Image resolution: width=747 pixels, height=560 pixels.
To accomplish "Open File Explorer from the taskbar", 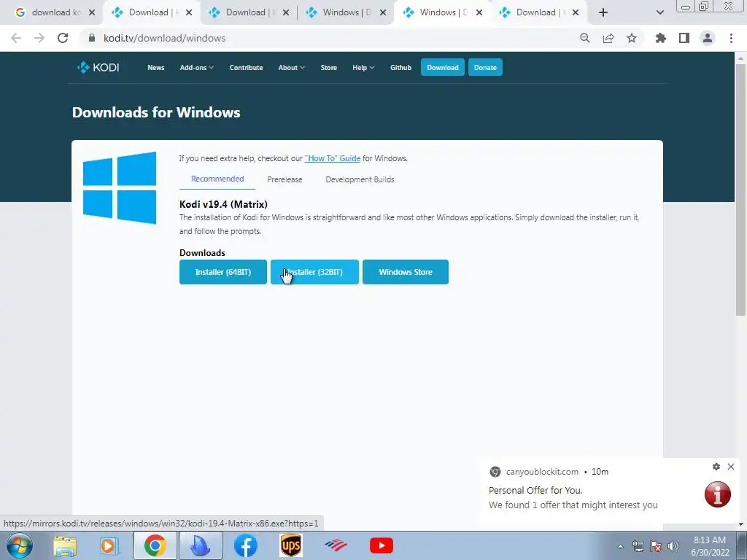I will point(65,545).
